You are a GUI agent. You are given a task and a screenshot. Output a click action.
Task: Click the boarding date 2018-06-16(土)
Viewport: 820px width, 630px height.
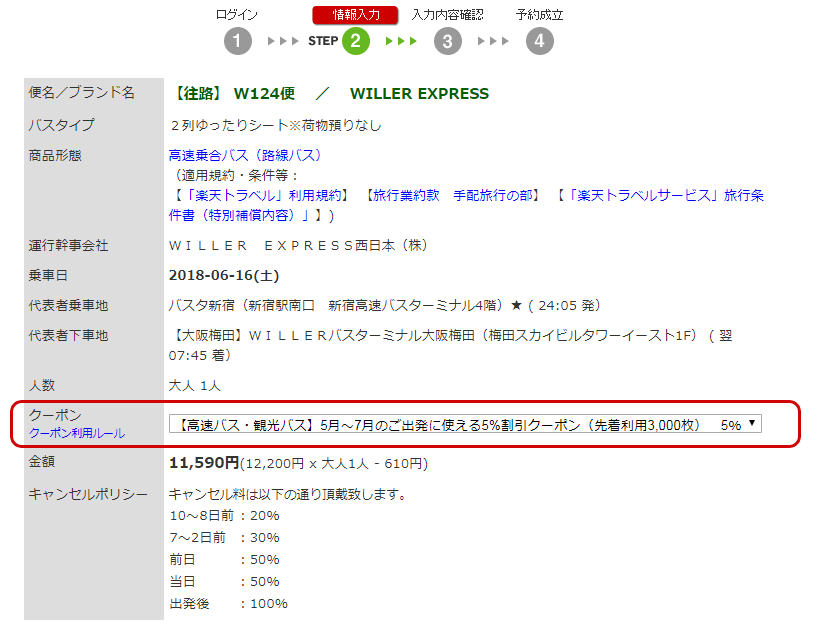coord(224,276)
